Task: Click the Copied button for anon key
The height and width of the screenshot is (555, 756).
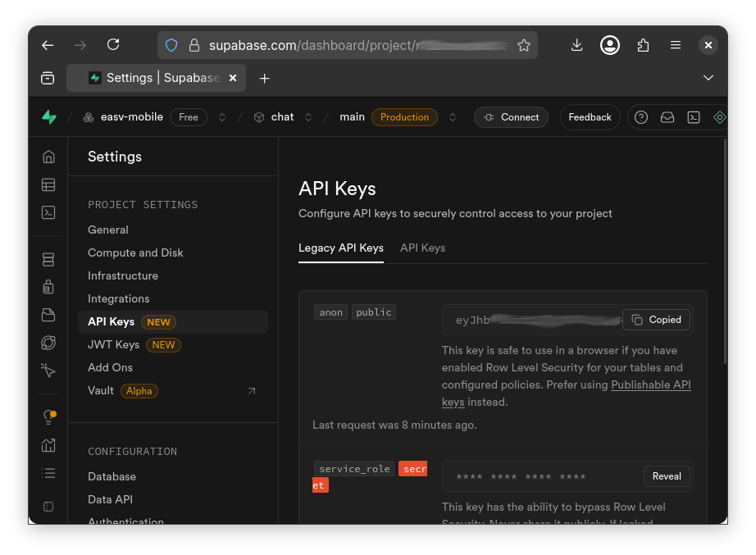Action: point(656,320)
